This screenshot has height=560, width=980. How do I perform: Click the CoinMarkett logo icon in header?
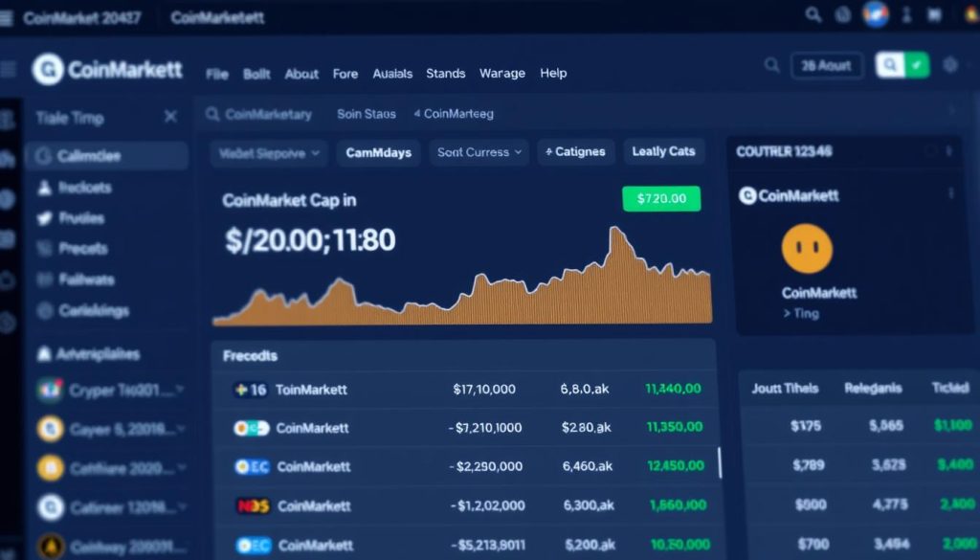(x=48, y=69)
